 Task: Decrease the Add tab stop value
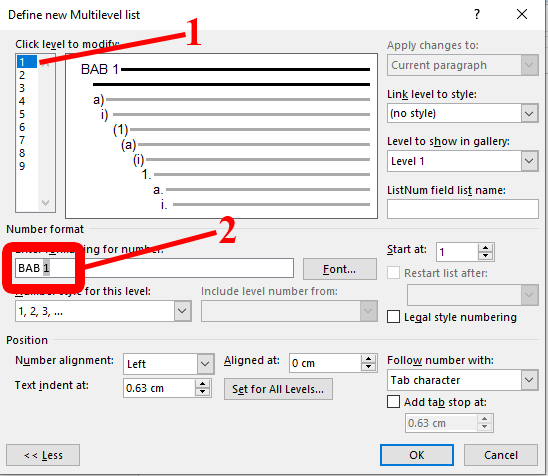click(x=484, y=427)
